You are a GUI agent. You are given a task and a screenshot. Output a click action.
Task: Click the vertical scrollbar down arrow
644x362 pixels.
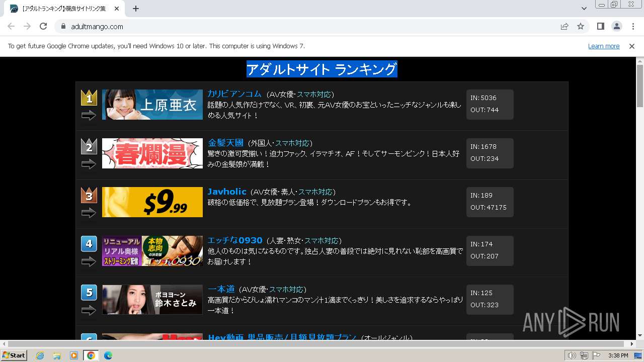(x=640, y=335)
